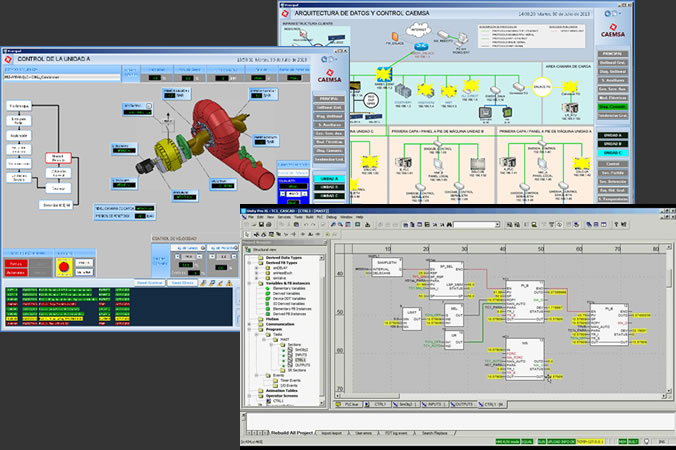The height and width of the screenshot is (450, 676).
Task: Expand the anDELAY node in project tree
Action: (257, 268)
